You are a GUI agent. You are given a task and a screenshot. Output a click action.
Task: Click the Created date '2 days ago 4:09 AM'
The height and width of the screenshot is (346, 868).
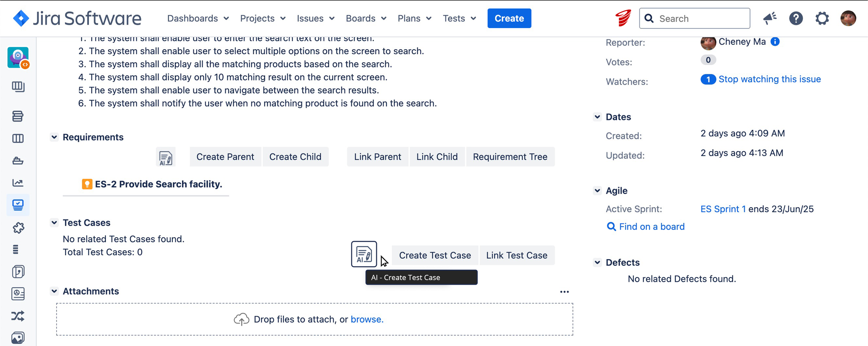[x=743, y=133]
